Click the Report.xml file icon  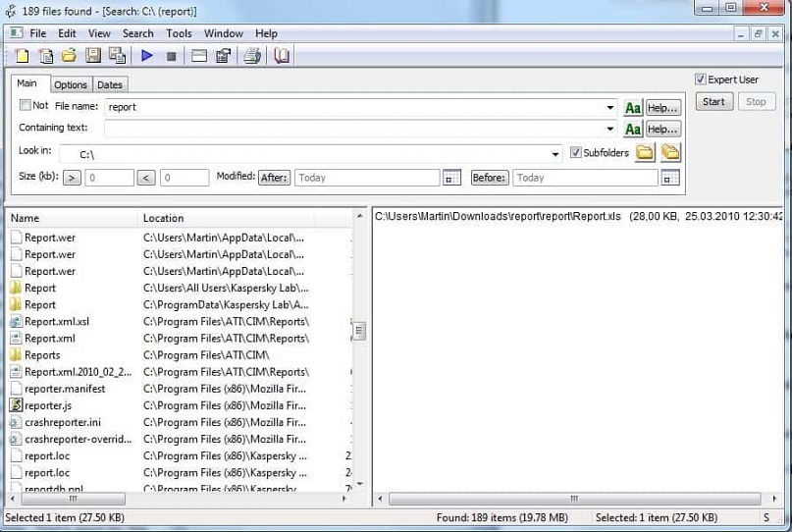(x=16, y=338)
